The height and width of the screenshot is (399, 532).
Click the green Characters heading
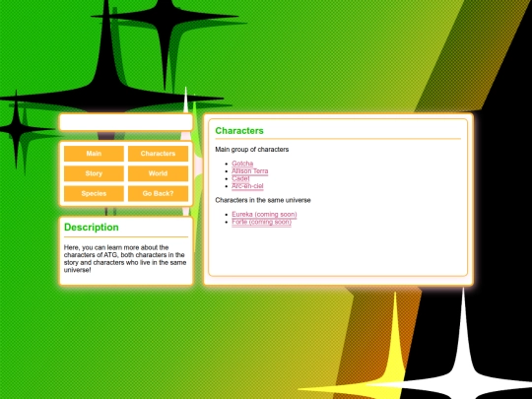pyautogui.click(x=239, y=131)
